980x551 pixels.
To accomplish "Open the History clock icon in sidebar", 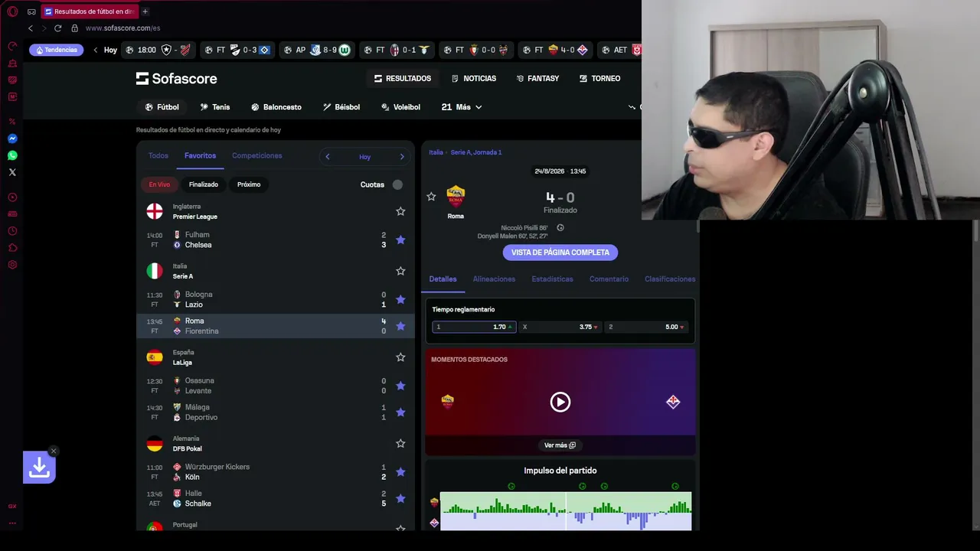I will [x=12, y=231].
